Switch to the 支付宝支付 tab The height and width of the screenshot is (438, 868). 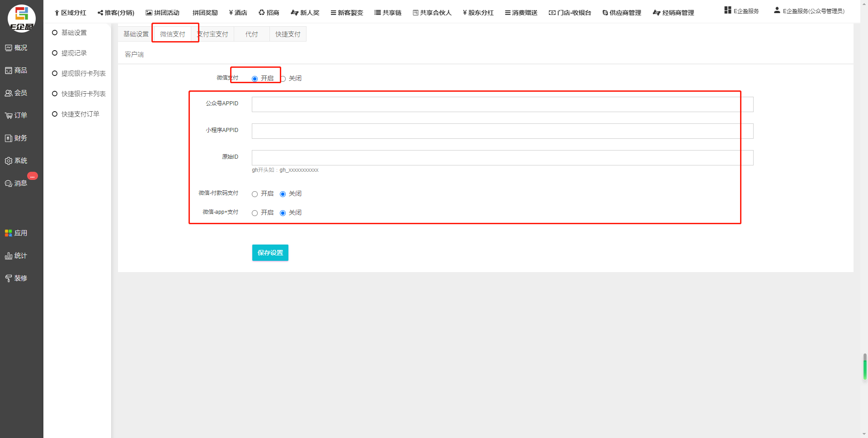click(213, 34)
